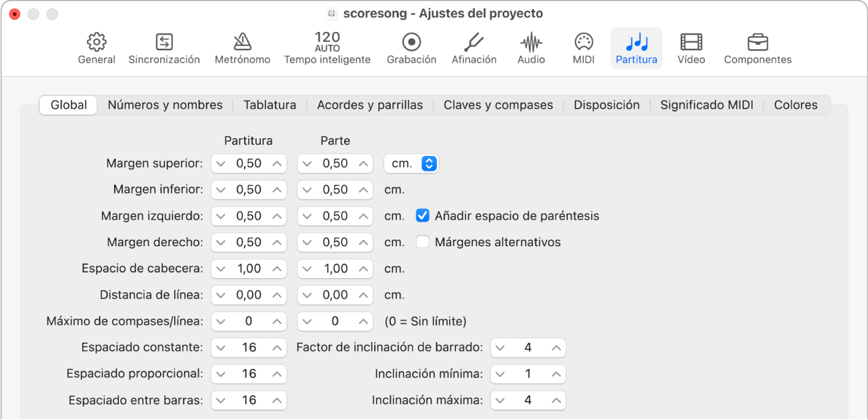This screenshot has width=868, height=420.
Task: Open the MIDI settings icon
Action: pyautogui.click(x=583, y=42)
